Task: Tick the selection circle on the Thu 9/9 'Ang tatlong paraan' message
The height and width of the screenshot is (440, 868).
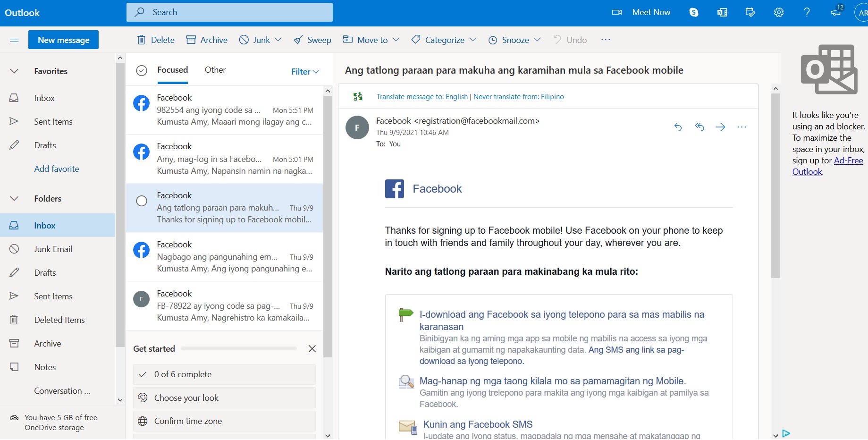Action: [142, 201]
